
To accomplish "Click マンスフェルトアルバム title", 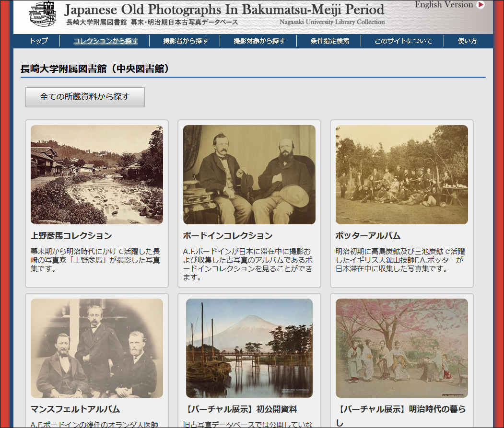I will [x=75, y=409].
